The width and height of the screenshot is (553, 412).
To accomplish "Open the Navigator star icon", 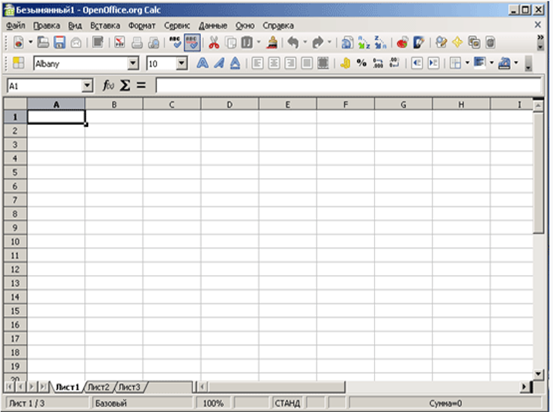I will [x=457, y=43].
